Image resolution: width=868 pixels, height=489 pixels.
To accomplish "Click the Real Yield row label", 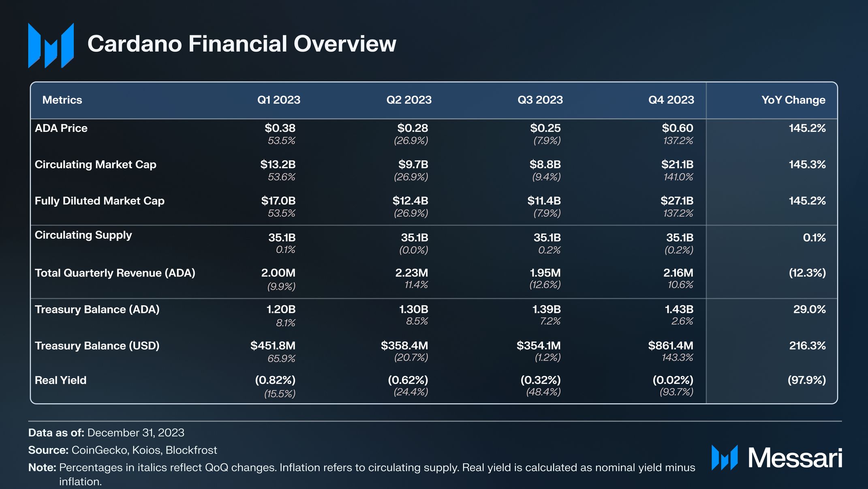I will point(60,380).
